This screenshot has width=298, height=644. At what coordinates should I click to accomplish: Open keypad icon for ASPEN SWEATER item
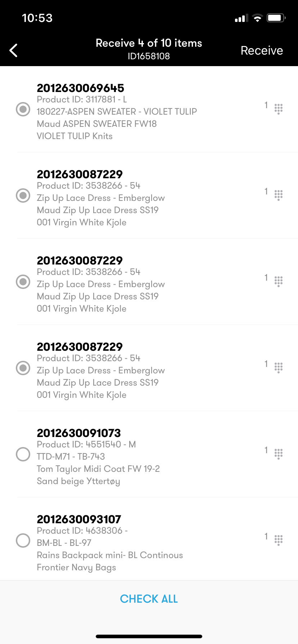(278, 109)
